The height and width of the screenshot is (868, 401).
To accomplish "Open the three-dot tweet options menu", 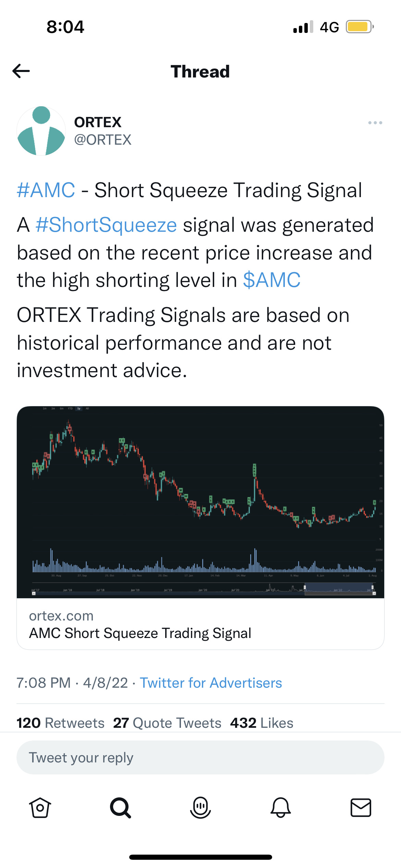I will (x=375, y=123).
